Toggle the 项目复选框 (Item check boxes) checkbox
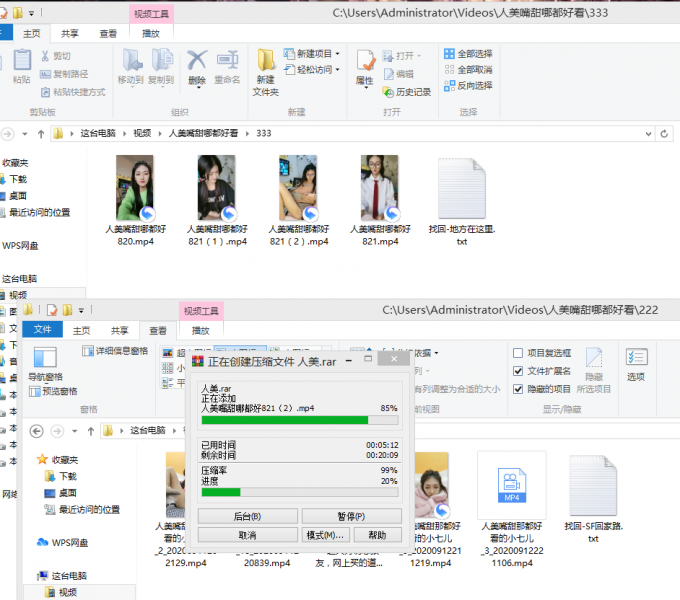Image resolution: width=680 pixels, height=600 pixels. click(x=517, y=353)
